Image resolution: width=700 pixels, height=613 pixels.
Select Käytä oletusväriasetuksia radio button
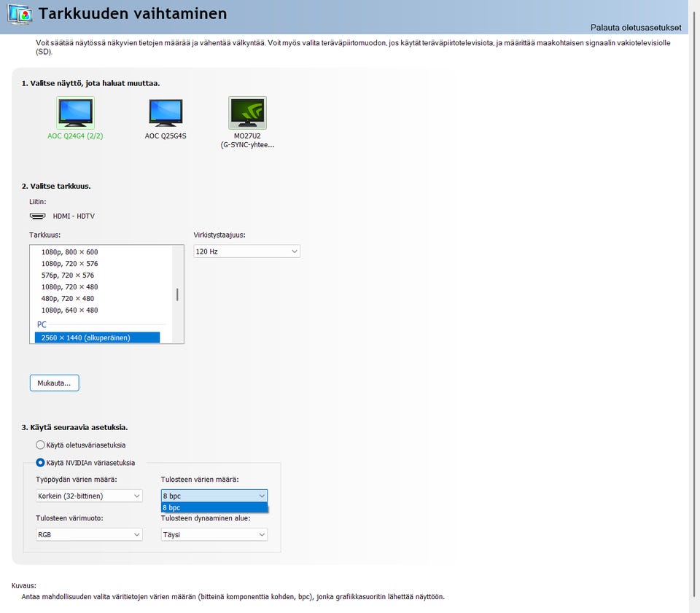click(x=40, y=445)
